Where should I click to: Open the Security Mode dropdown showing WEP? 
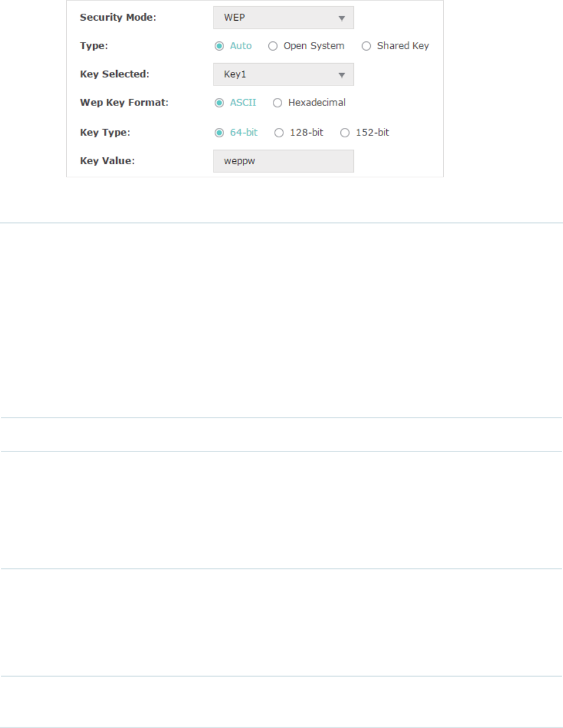tap(283, 17)
